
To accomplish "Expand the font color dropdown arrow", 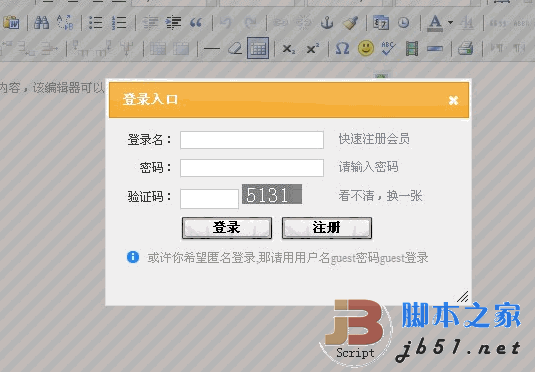I will tap(450, 23).
